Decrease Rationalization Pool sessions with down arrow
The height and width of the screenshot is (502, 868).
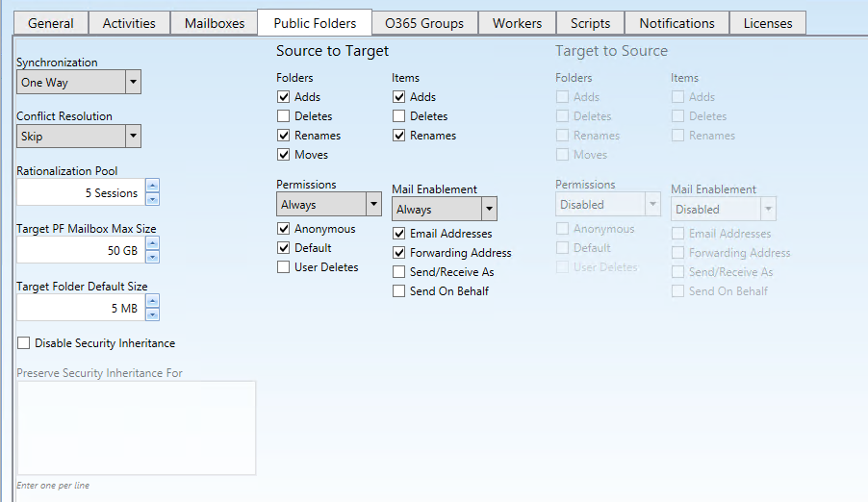coord(152,199)
